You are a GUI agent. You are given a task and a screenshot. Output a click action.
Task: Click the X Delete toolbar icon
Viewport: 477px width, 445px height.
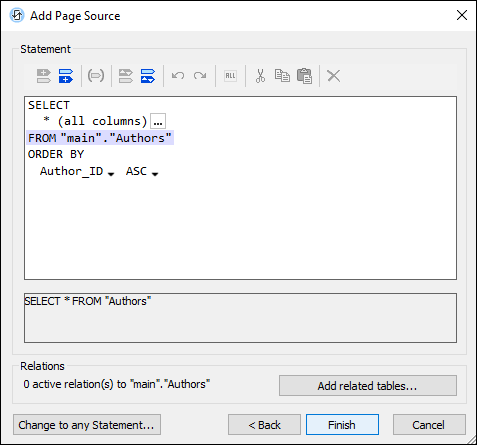(x=334, y=76)
